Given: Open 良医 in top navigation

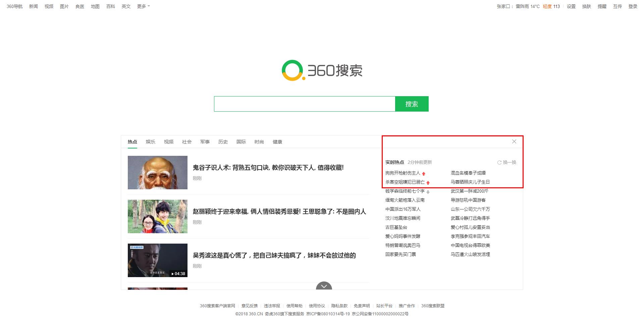Looking at the screenshot, I should coord(80,6).
